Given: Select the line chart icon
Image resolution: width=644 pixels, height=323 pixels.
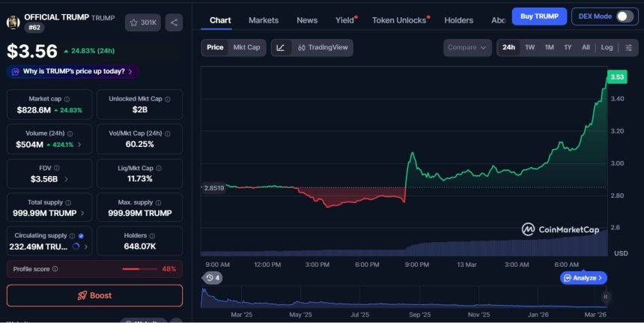Looking at the screenshot, I should [x=280, y=47].
